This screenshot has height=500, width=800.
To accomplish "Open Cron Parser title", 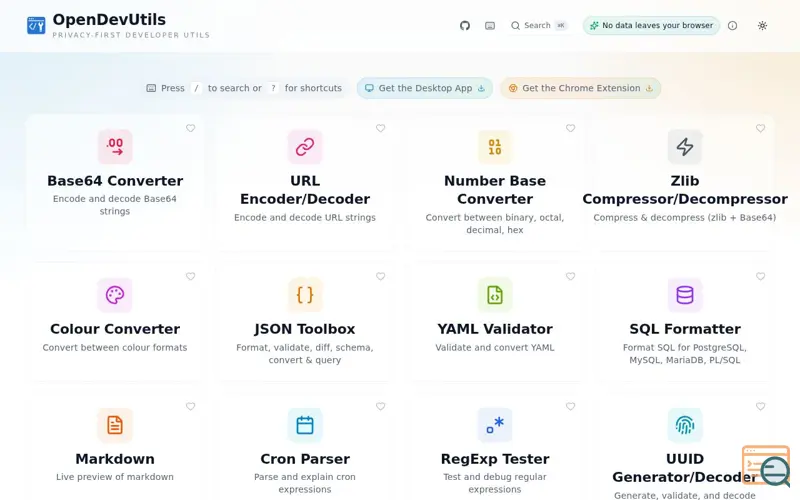I will click(x=305, y=459).
